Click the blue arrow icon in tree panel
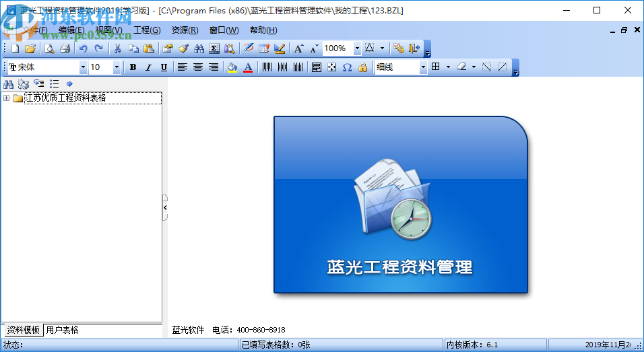 tap(69, 84)
